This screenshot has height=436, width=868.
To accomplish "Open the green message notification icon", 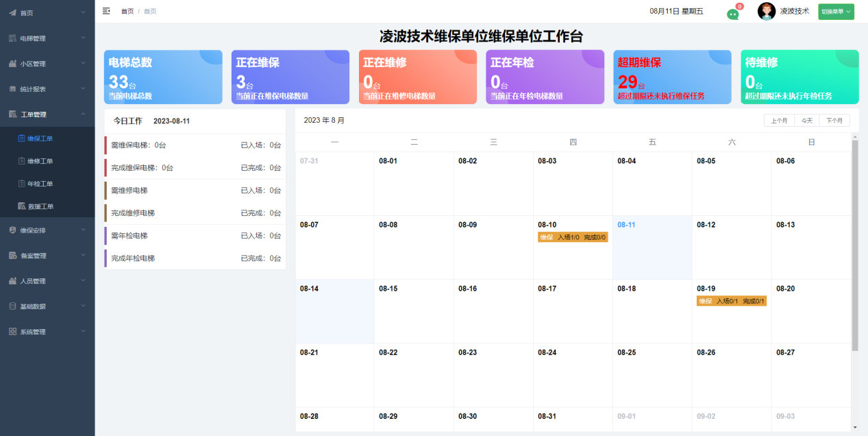I will tap(733, 14).
